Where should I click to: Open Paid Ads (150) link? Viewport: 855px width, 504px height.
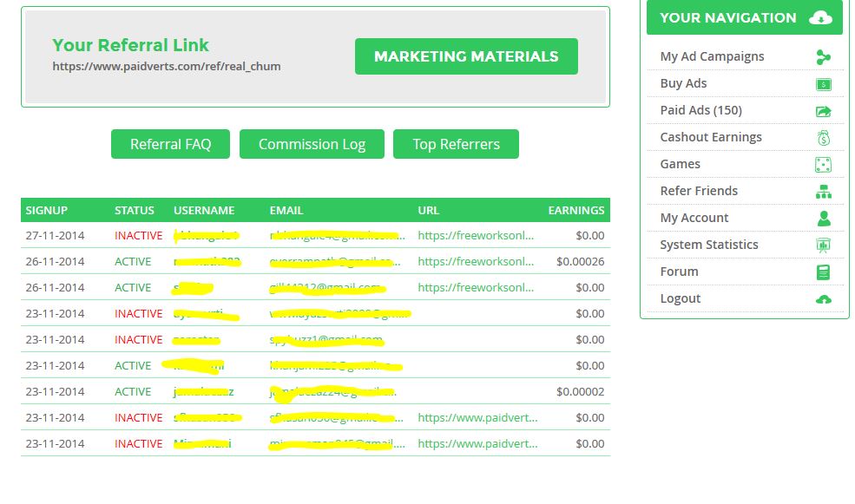pyautogui.click(x=701, y=110)
